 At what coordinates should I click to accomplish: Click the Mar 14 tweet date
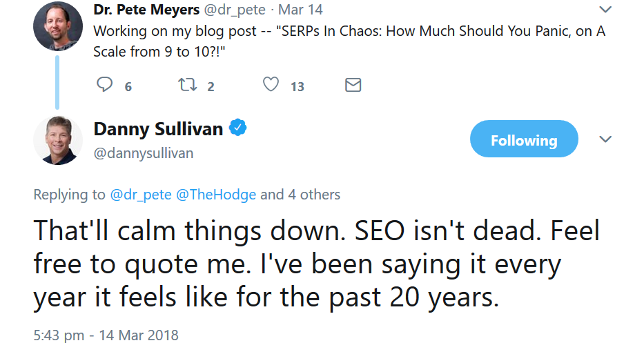(x=304, y=11)
